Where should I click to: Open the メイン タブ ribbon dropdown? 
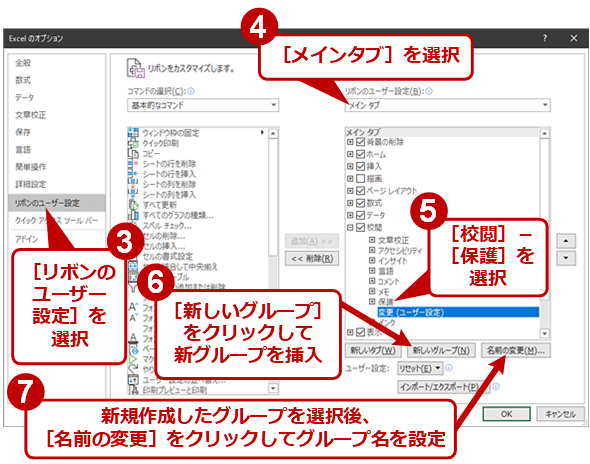[447, 105]
